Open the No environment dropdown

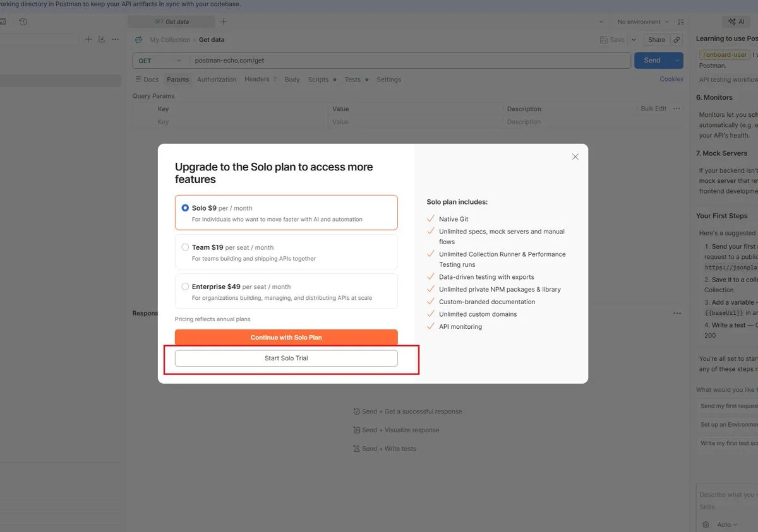[643, 21]
